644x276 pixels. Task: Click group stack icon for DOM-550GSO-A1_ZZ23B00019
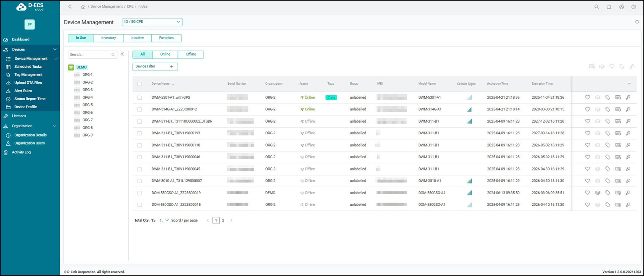[598, 193]
